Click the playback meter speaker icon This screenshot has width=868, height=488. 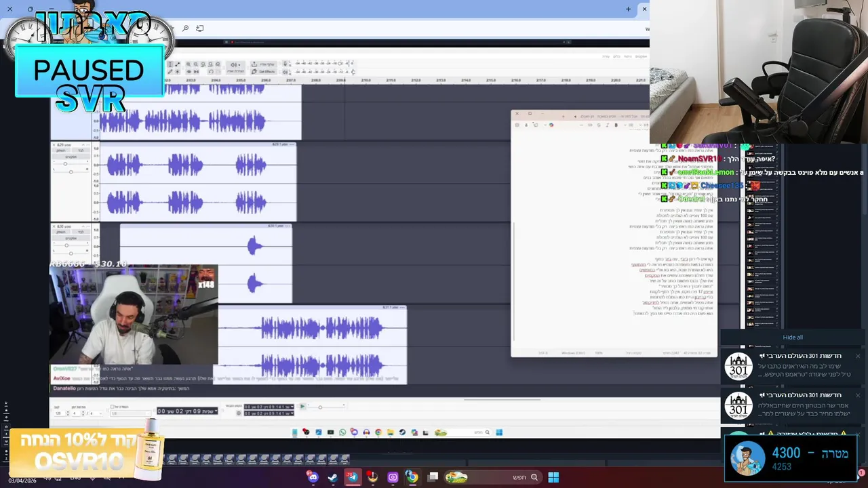click(285, 72)
